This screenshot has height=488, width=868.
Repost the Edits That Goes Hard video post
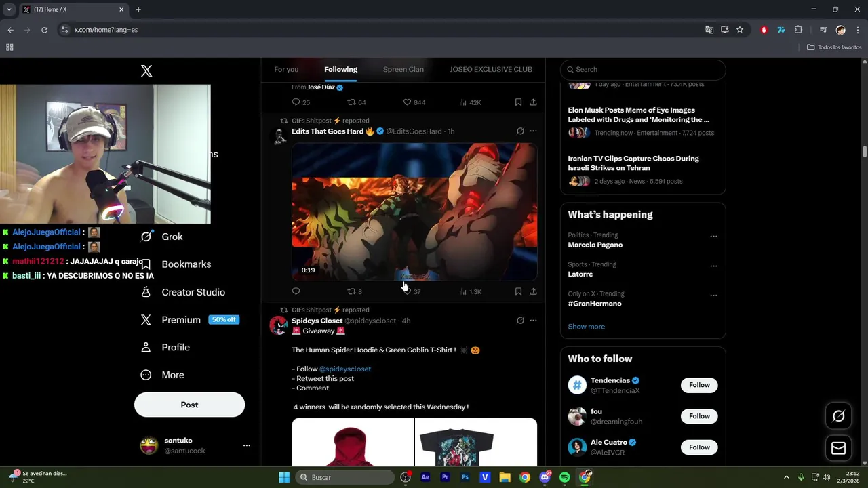click(x=355, y=291)
